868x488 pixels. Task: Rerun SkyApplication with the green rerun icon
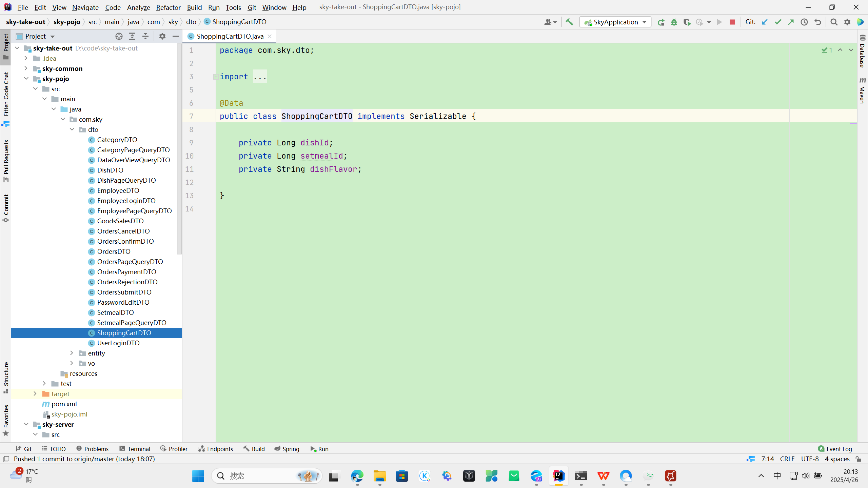660,22
